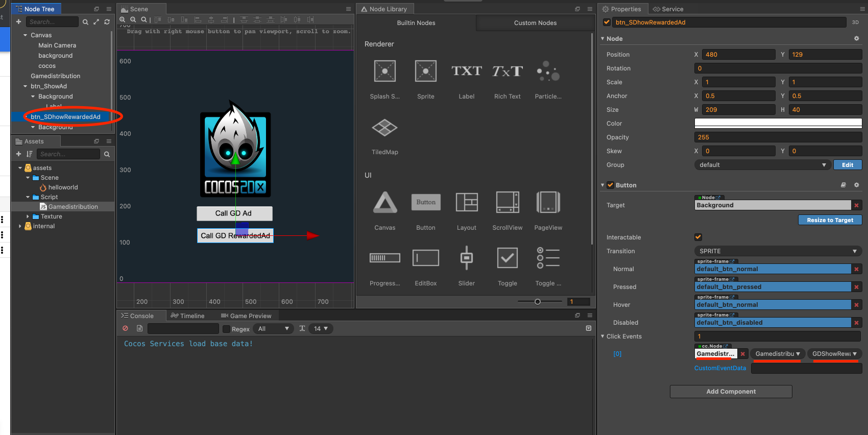Select the ScrollView UI node icon
Image resolution: width=868 pixels, height=435 pixels.
pyautogui.click(x=507, y=203)
